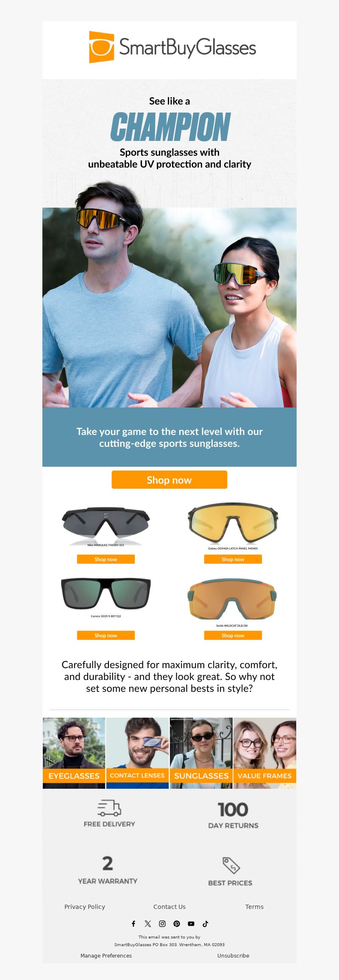This screenshot has height=980, width=339.
Task: Open the Facebook social icon
Action: pyautogui.click(x=133, y=924)
